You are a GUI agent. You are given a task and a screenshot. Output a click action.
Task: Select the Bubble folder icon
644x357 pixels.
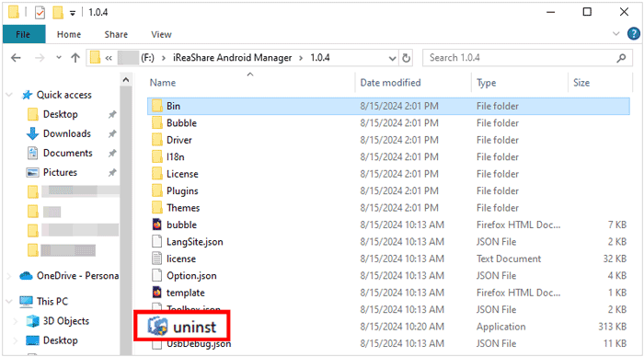click(x=157, y=123)
